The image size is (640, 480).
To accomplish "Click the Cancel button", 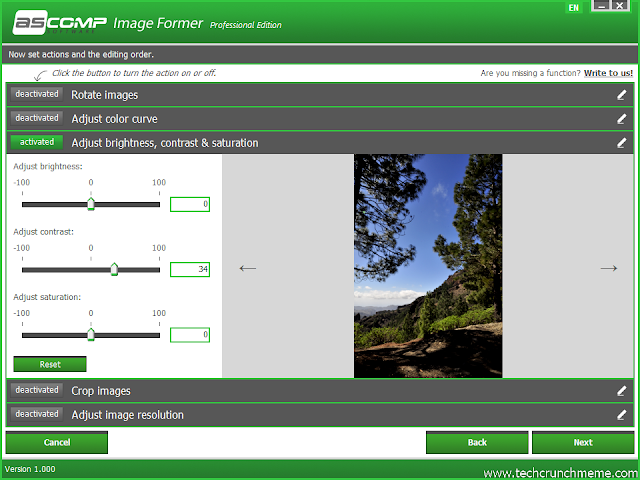I will [x=57, y=442].
